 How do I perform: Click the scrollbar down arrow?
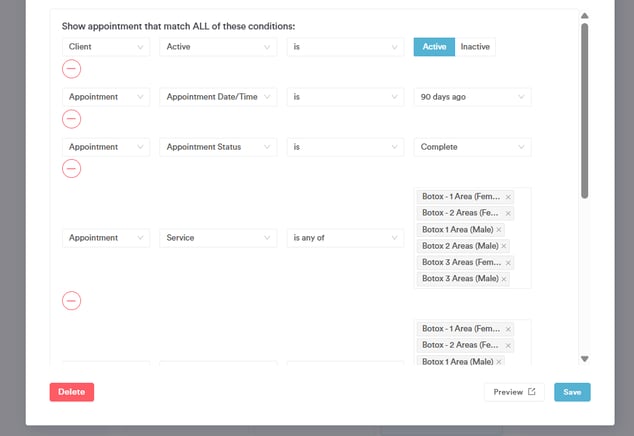point(585,359)
